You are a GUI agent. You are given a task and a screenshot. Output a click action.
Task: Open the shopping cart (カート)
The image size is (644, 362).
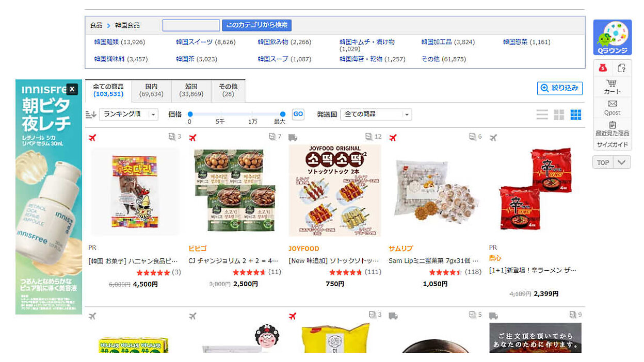point(612,87)
